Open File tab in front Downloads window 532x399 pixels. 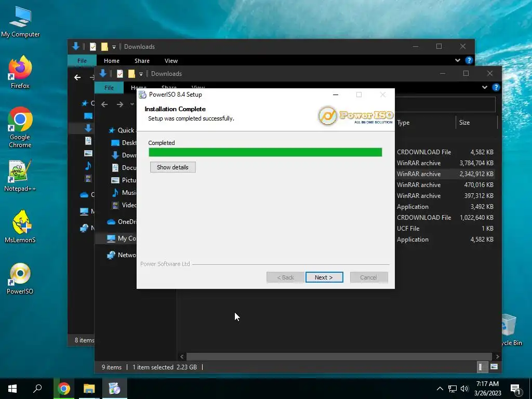(x=109, y=87)
